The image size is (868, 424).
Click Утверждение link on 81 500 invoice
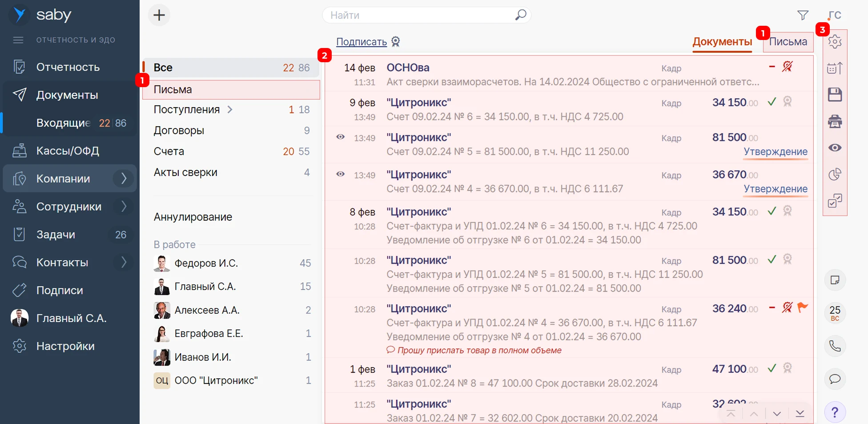pyautogui.click(x=776, y=152)
